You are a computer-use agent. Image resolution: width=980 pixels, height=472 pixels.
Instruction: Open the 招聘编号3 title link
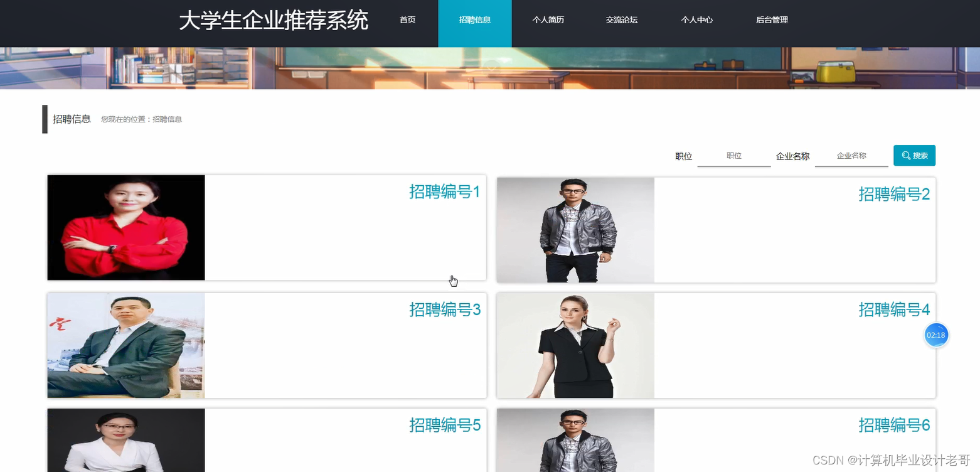(445, 309)
